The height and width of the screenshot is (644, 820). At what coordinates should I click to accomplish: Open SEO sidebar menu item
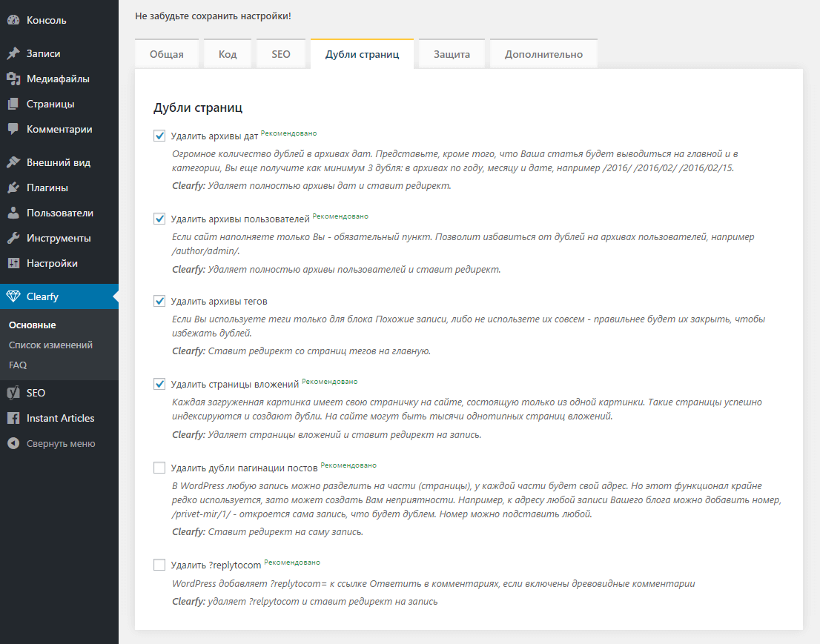59,393
